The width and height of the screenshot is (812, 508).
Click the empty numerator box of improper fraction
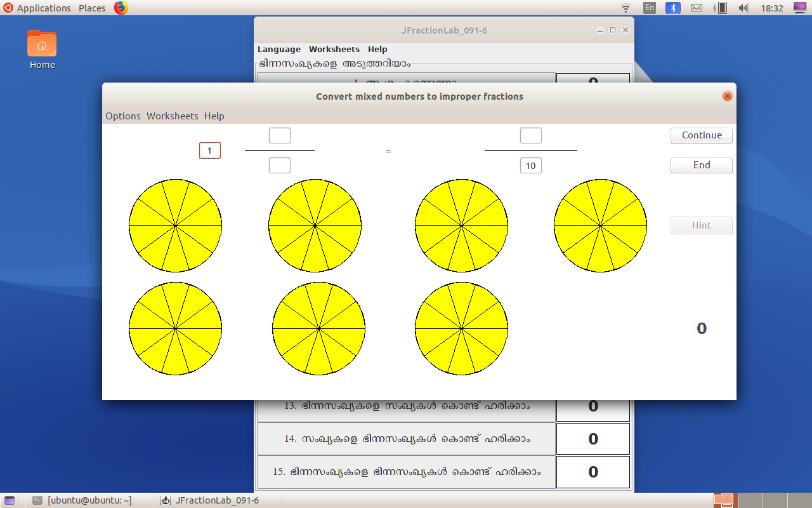tap(530, 136)
